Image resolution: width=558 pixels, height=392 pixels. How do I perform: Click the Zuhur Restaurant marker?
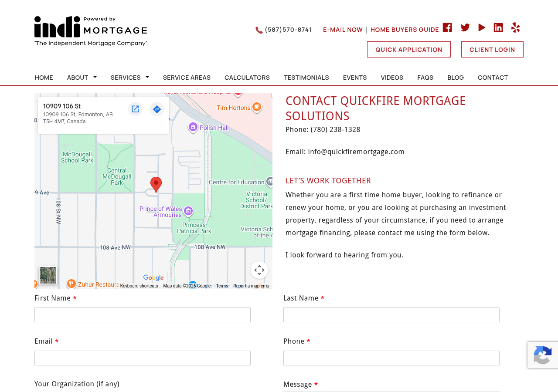[x=71, y=284]
